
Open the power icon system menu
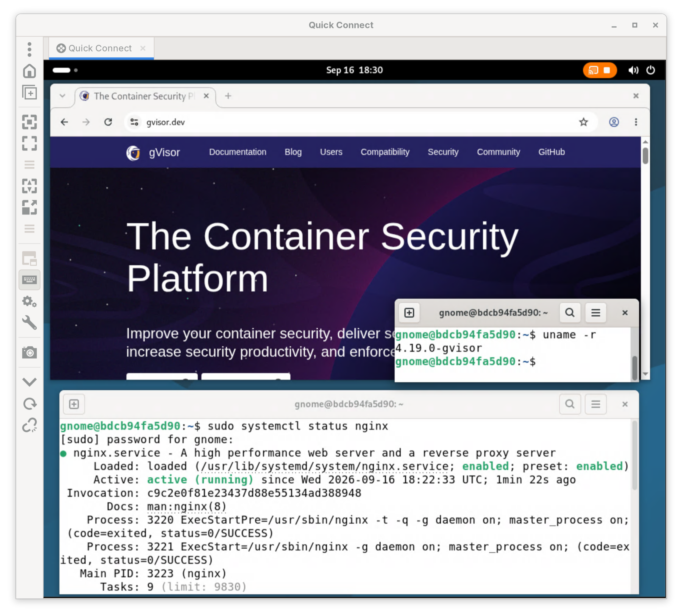click(x=651, y=70)
